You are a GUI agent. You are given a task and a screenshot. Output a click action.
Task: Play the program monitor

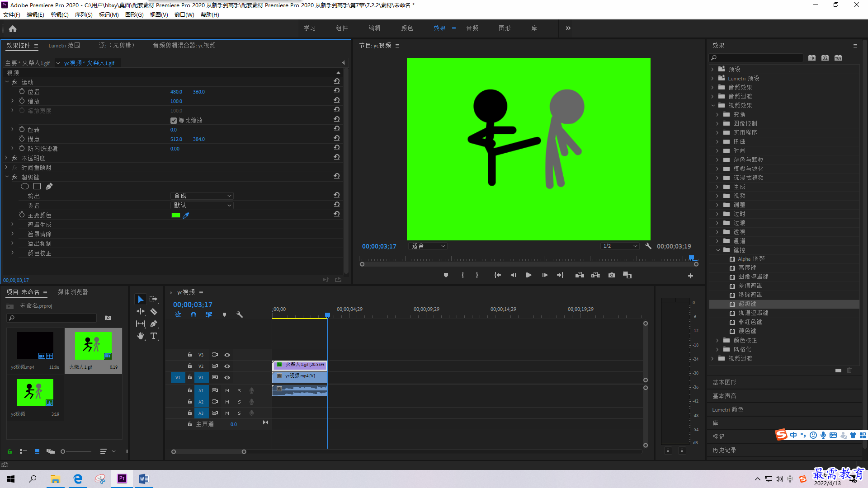pyautogui.click(x=528, y=275)
